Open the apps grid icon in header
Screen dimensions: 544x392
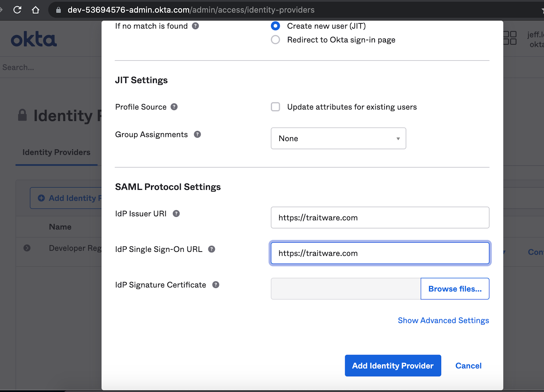(510, 38)
